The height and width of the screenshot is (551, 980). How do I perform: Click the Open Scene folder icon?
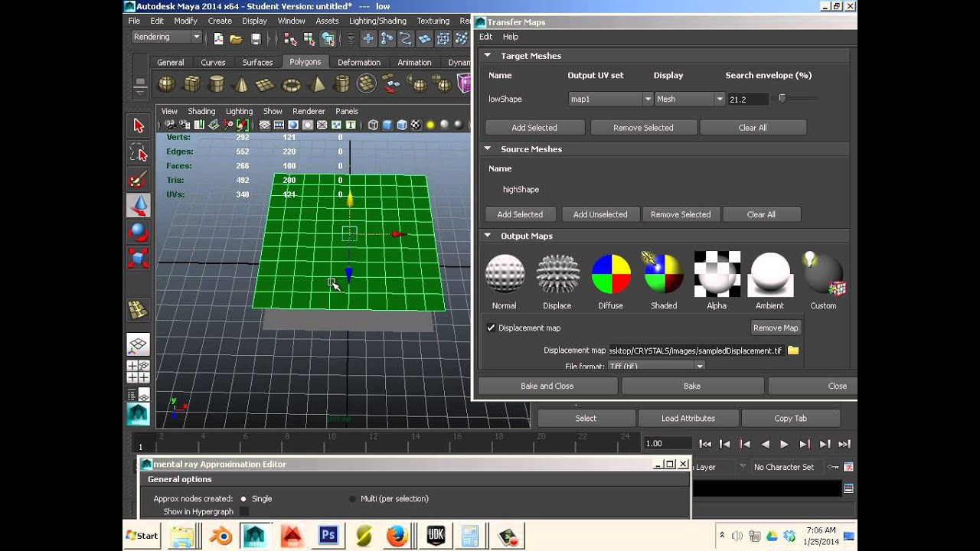click(x=236, y=38)
